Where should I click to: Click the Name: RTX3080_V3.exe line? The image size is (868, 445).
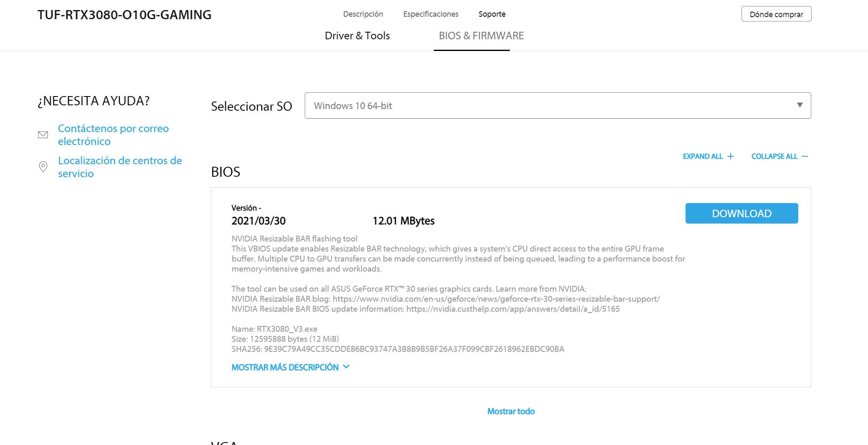[x=274, y=329]
